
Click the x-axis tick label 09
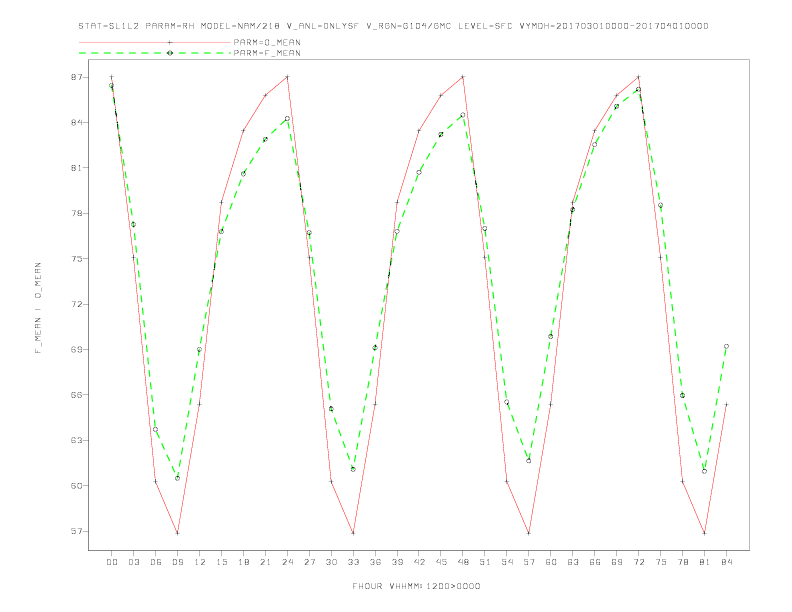[177, 562]
